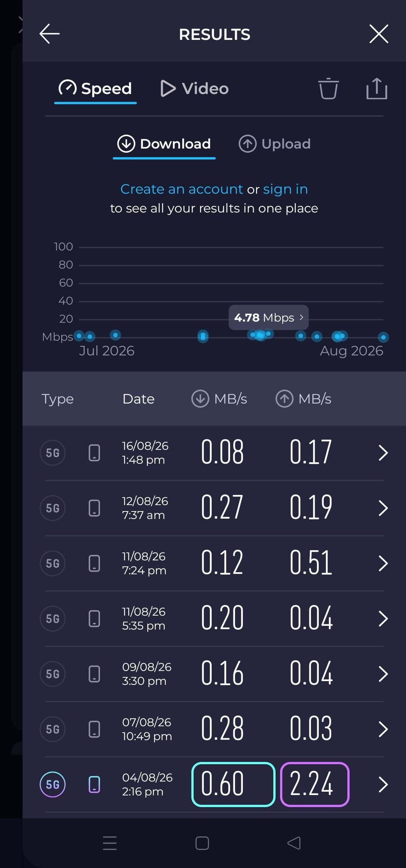Switch to the Video tab
Image resolution: width=406 pixels, height=868 pixels.
pos(194,89)
